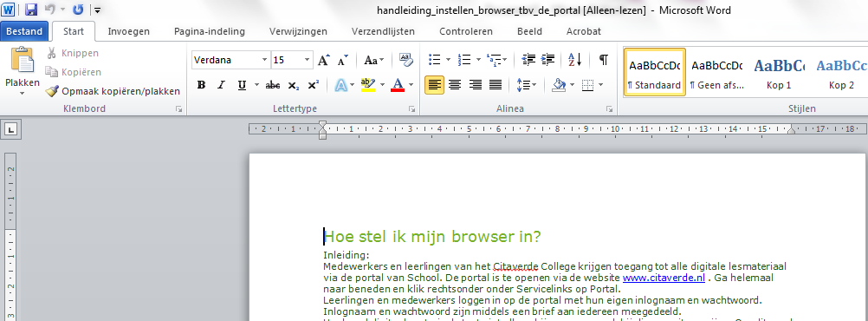Switch to the Pagina-indeling tab
The height and width of the screenshot is (321, 868).
[x=210, y=31]
